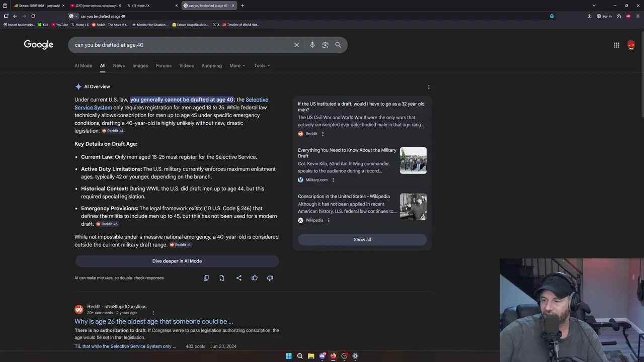This screenshot has width=644, height=362.
Task: Open Google Lens image search
Action: [325, 45]
